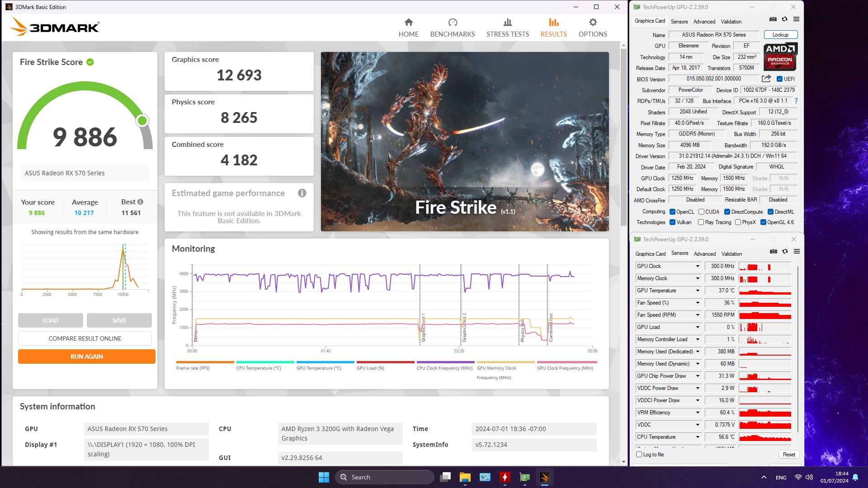
Task: Click refresh icon in lower GPU-Z Sensors window
Action: point(785,252)
